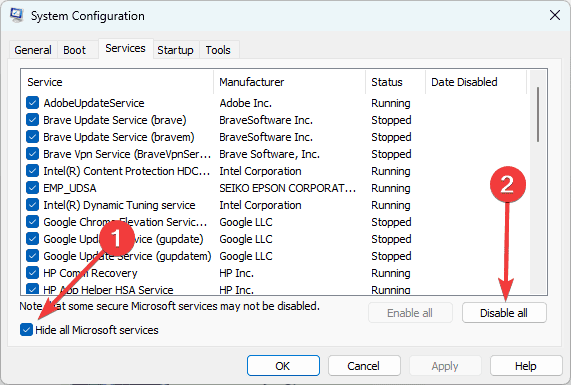
Task: Click the services list vertical scrollbar thumb
Action: coord(538,114)
